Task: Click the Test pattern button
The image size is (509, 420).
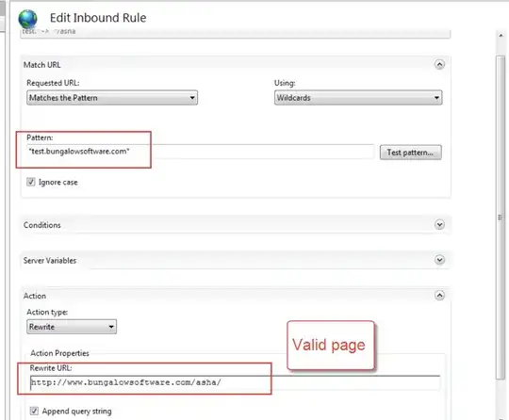Action: click(410, 153)
